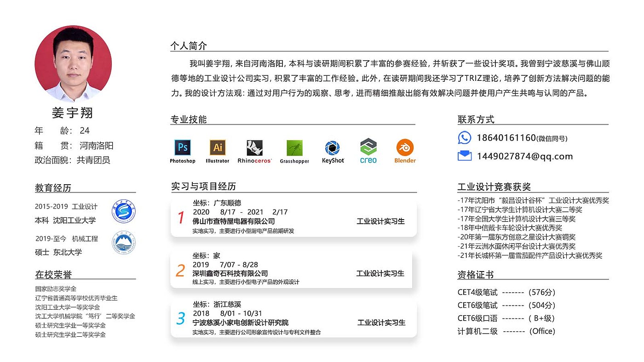This screenshot has height=362, width=644.
Task: Click the red number 1 on the 佛山 internship card
Action: pyautogui.click(x=181, y=217)
